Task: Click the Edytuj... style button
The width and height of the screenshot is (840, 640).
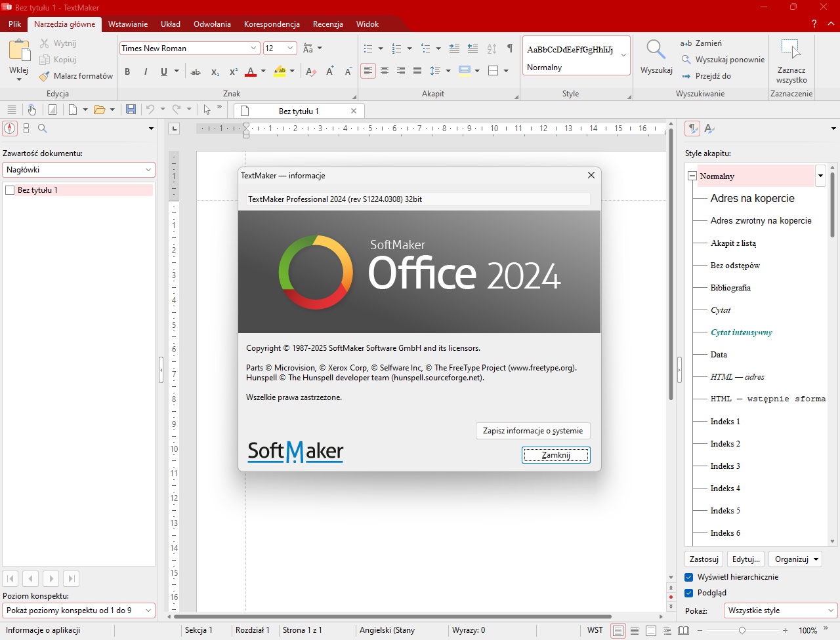Action: [746, 559]
